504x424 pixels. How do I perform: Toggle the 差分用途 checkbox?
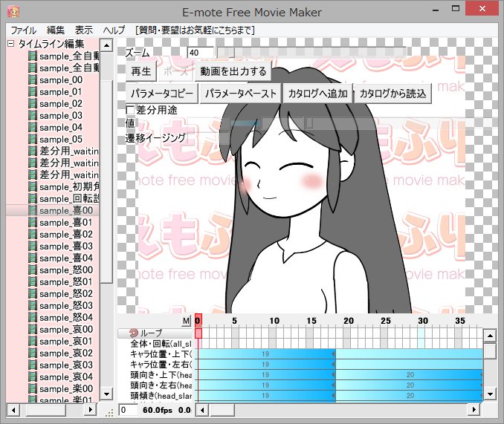[130, 110]
